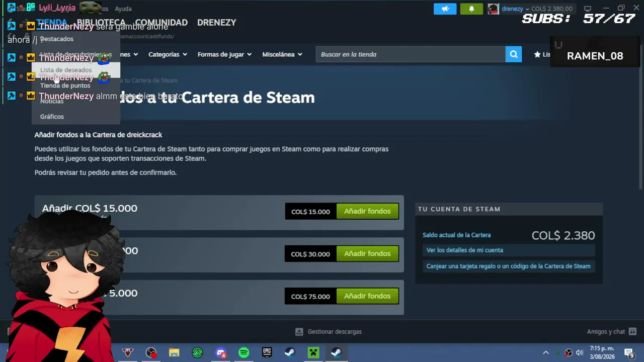The width and height of the screenshot is (644, 362).
Task: Click the magnifier search button
Action: 513,54
